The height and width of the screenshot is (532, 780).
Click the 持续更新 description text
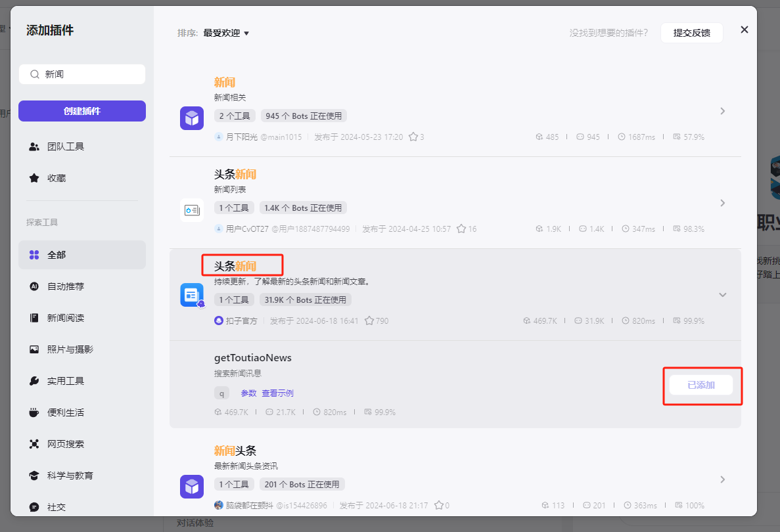[x=292, y=281]
